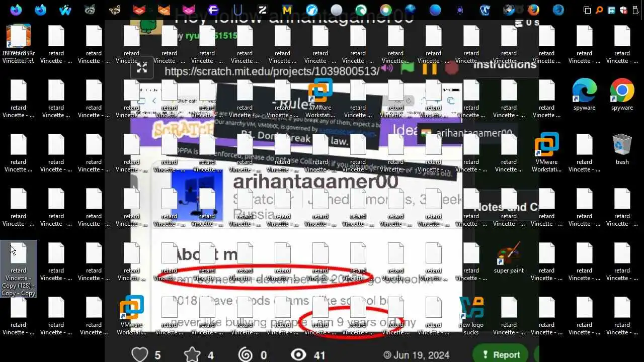Viewport: 644px width, 362px height.
Task: Open the blue U-shaped taskbar icon
Action: click(x=238, y=10)
